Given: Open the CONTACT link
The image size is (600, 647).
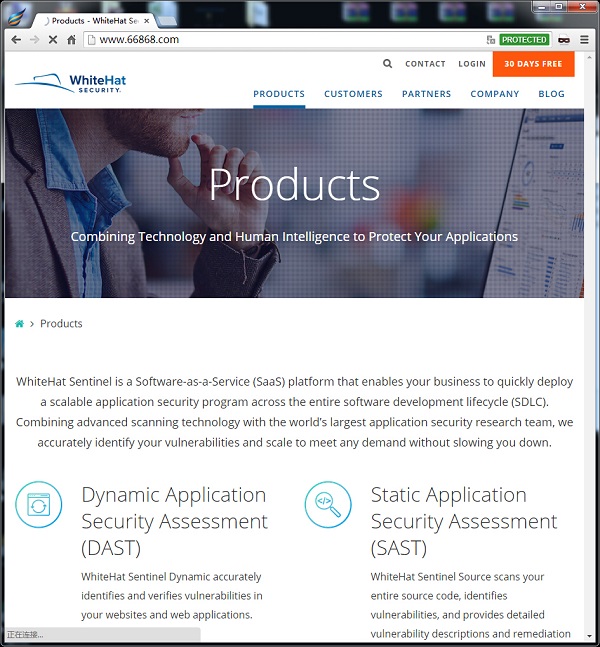Looking at the screenshot, I should (x=425, y=64).
